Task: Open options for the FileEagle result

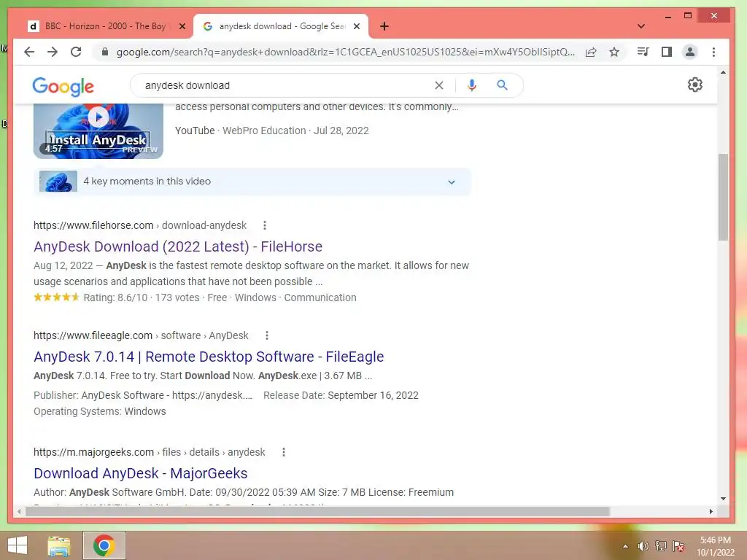Action: click(267, 335)
